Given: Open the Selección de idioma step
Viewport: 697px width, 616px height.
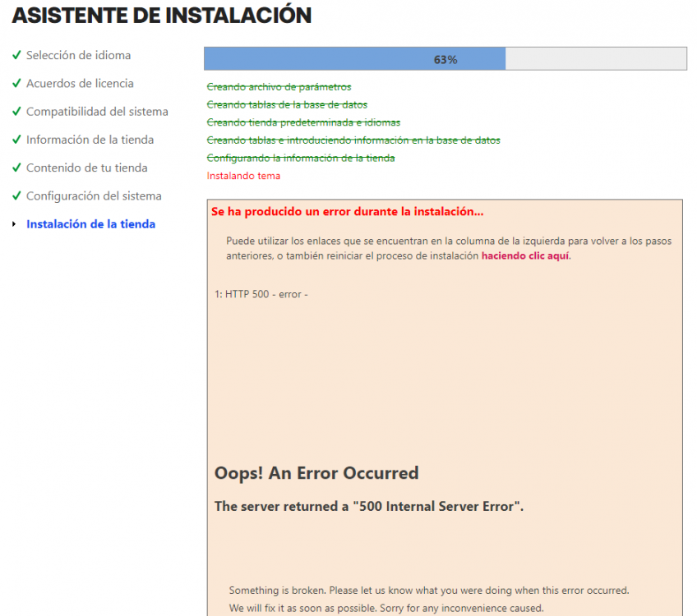Looking at the screenshot, I should [x=79, y=56].
